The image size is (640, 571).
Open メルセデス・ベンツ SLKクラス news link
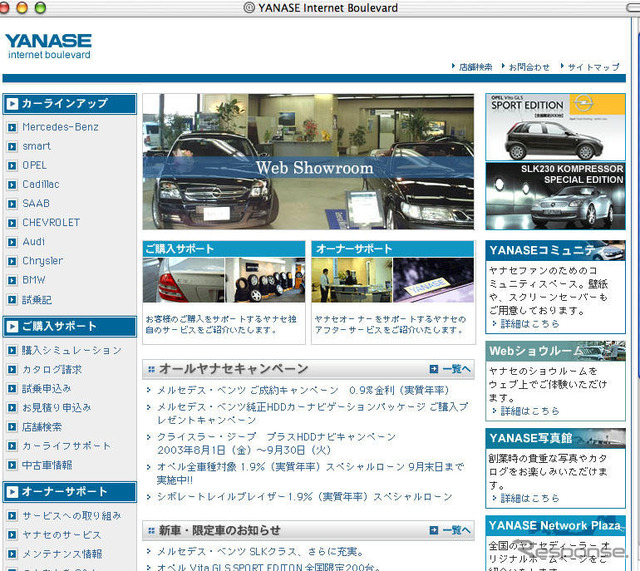260,552
